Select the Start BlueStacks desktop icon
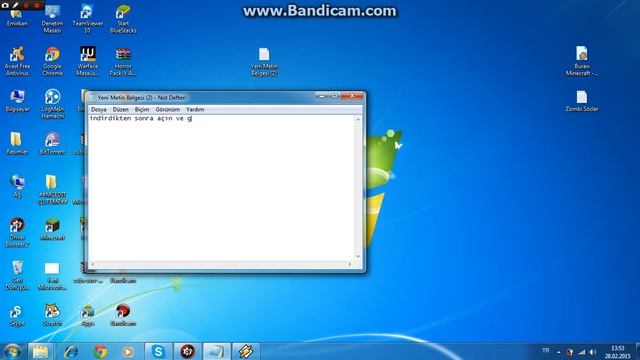 click(x=123, y=18)
